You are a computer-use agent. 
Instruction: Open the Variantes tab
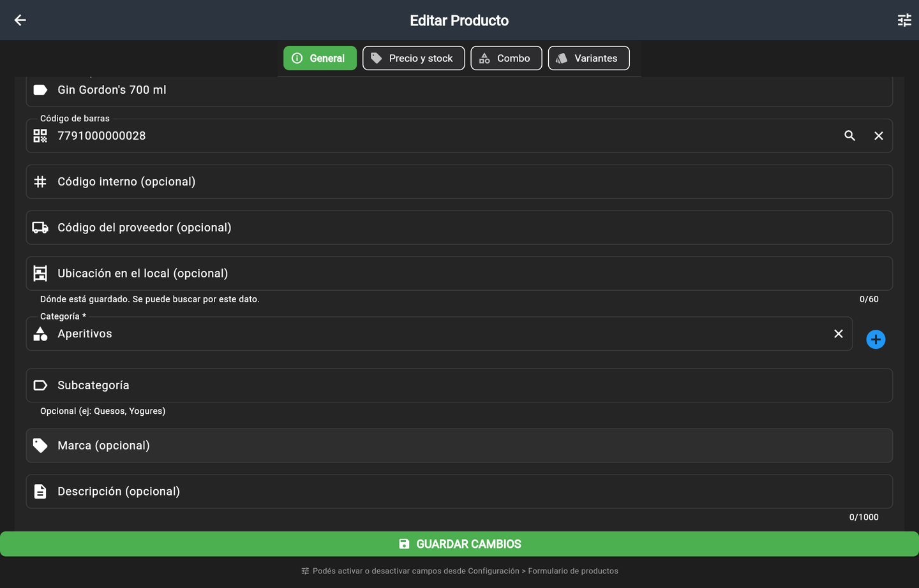tap(588, 58)
